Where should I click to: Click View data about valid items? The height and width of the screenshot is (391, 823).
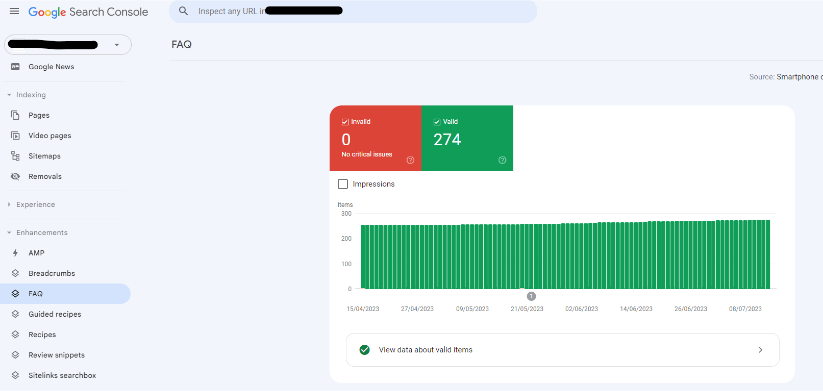click(563, 350)
